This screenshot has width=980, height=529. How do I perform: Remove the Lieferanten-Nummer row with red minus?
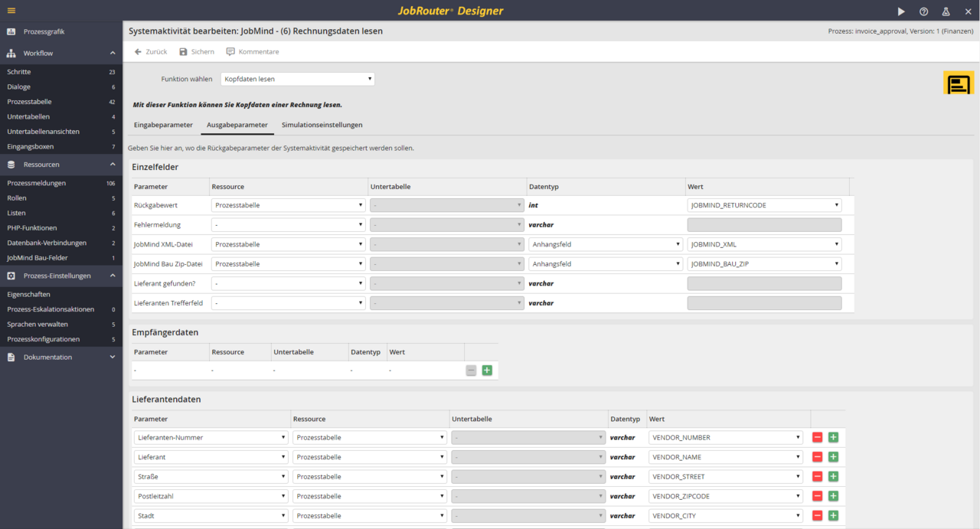[x=817, y=438]
